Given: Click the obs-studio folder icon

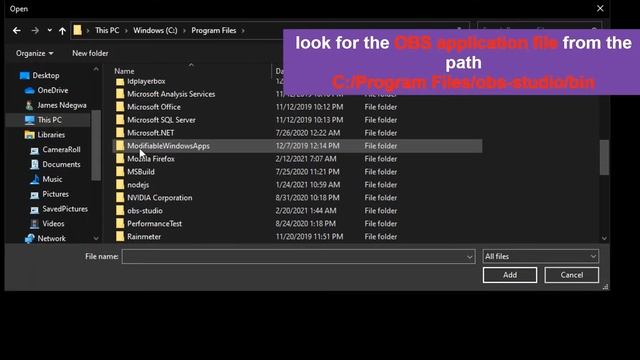Looking at the screenshot, I should [x=120, y=211].
